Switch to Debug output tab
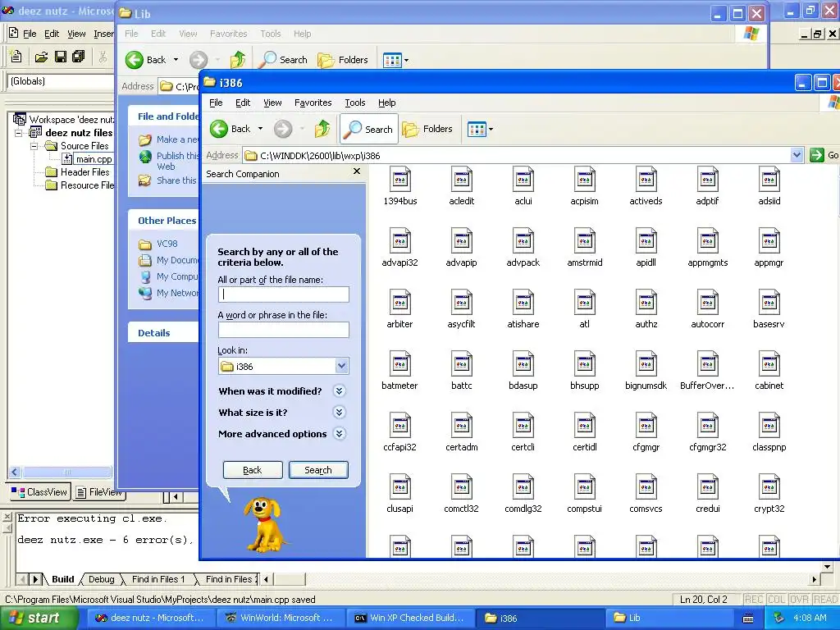840x630 pixels. [x=101, y=579]
